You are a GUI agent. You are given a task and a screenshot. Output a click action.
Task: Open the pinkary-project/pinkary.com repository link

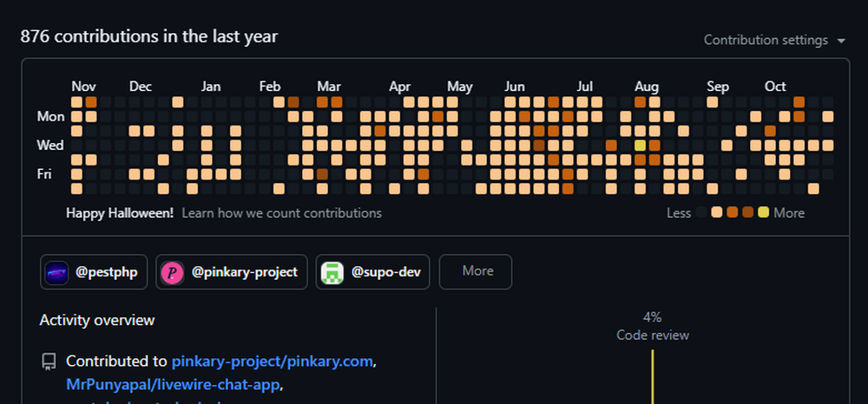[273, 361]
